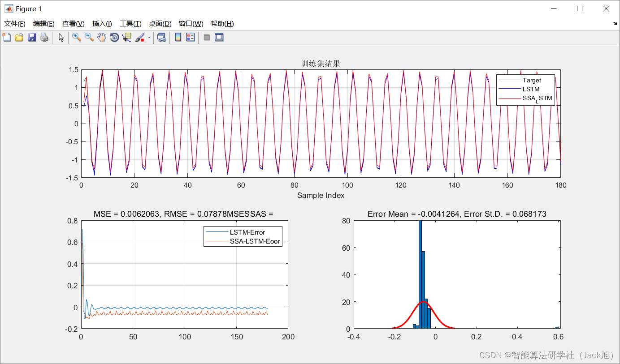The image size is (620, 364).
Task: Activate the Pan hand tool
Action: 102,38
